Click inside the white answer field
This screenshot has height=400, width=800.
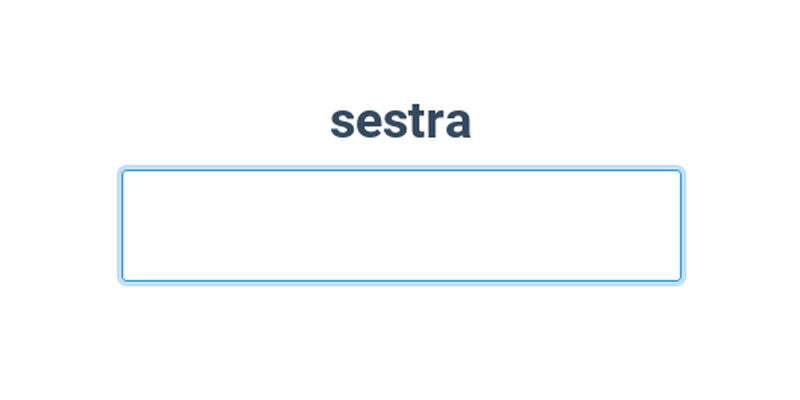click(401, 225)
